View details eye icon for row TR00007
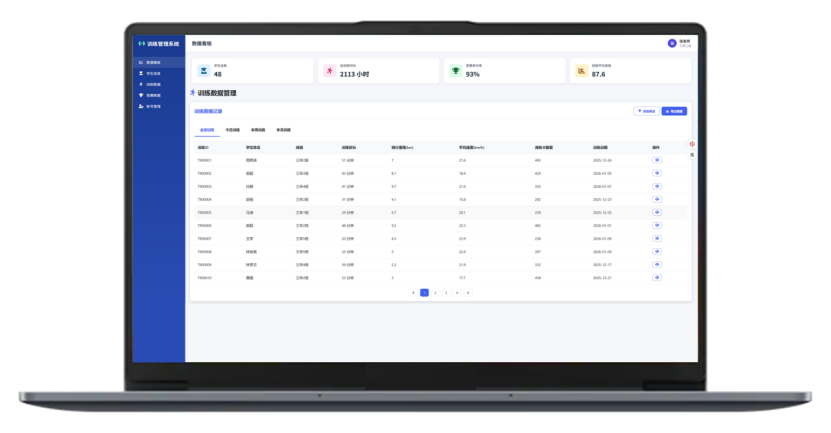 (657, 238)
